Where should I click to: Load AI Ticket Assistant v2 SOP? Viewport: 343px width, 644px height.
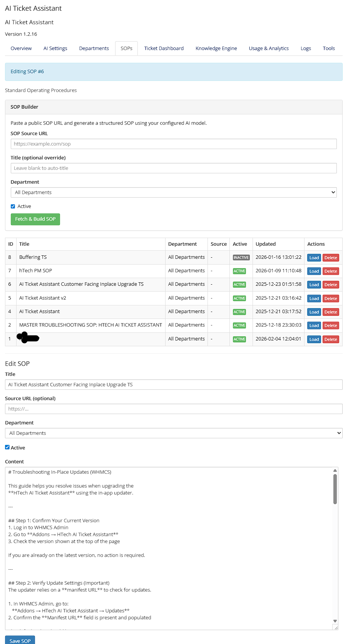point(314,299)
